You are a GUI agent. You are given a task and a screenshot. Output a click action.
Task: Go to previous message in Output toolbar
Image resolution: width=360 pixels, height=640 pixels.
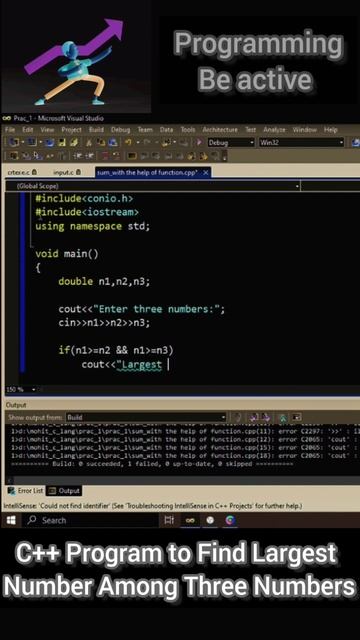(254, 417)
